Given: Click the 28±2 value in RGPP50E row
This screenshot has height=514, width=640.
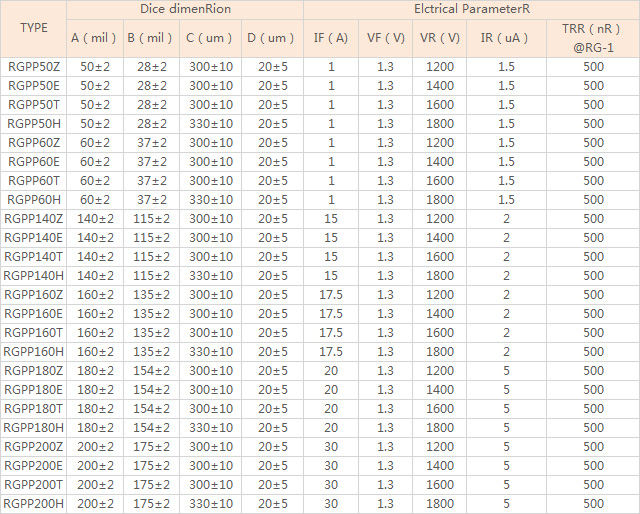Looking at the screenshot, I should (x=152, y=86).
